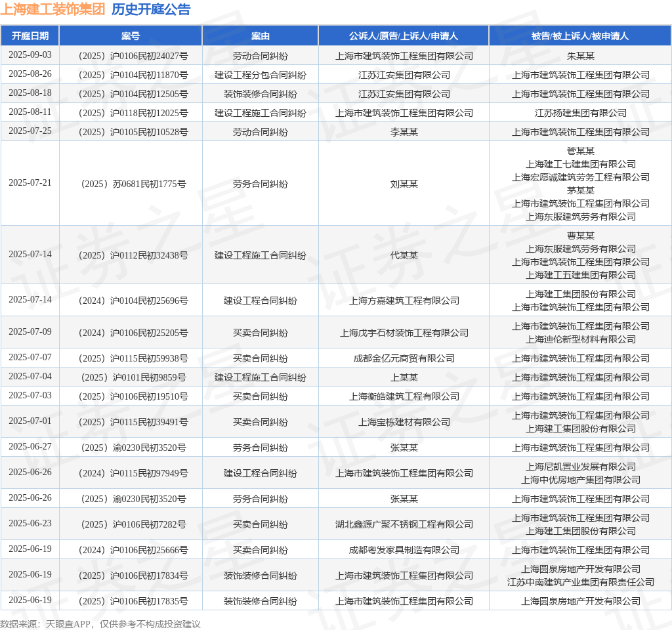Select the date cell 2025-08-26
Screen dimensions: 672x630
(30, 73)
